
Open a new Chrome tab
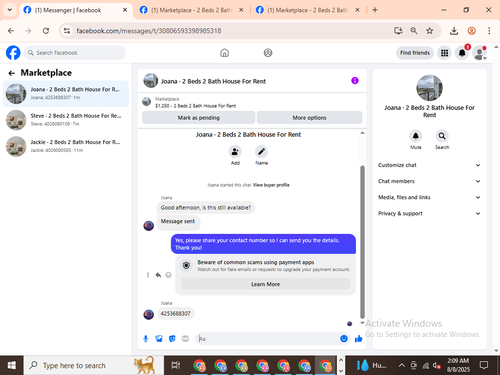(375, 10)
